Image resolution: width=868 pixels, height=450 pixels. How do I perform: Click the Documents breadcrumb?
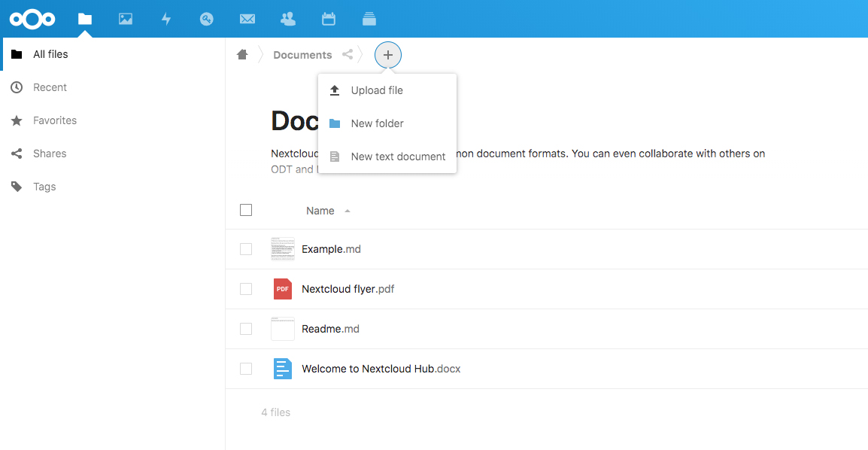(x=303, y=55)
